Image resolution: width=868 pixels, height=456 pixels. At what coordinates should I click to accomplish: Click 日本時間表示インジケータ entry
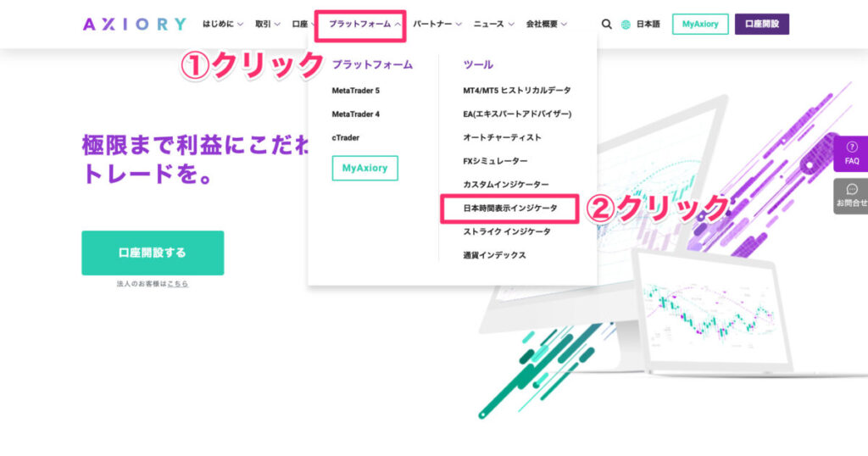[509, 208]
